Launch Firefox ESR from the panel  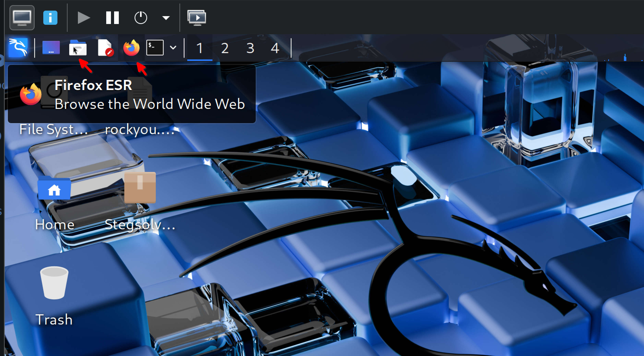click(131, 47)
